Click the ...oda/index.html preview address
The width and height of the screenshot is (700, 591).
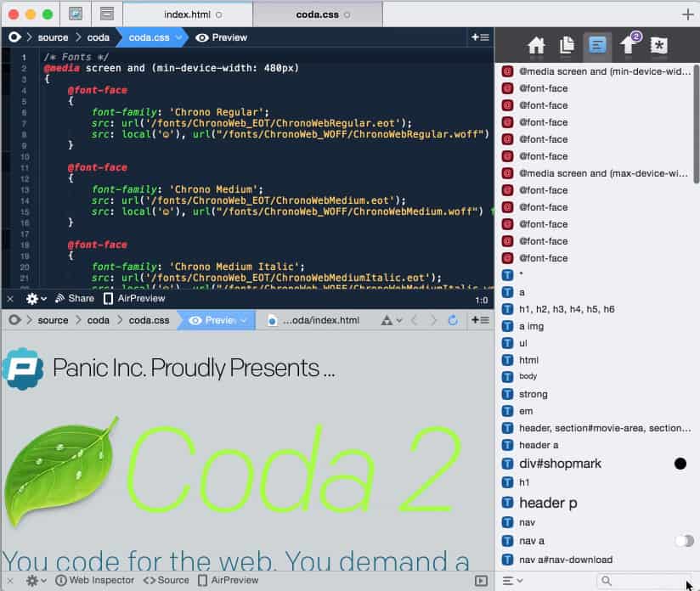click(x=313, y=320)
